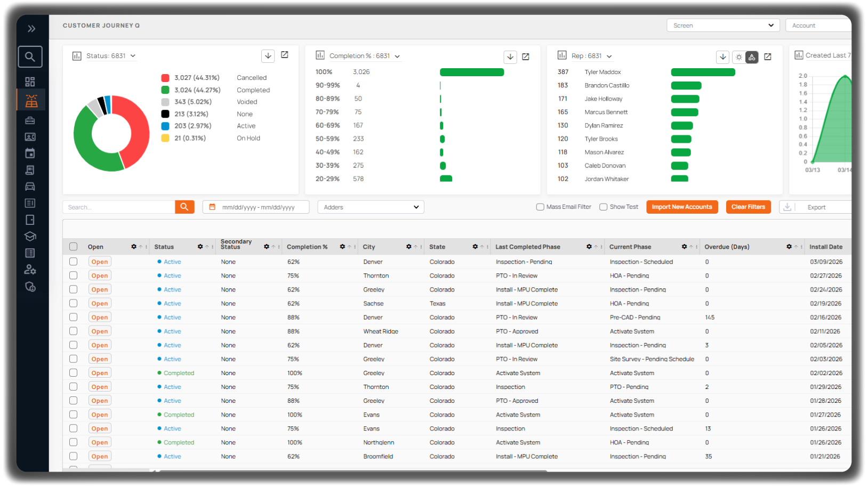Download the Rep chart with arrow button

[722, 56]
